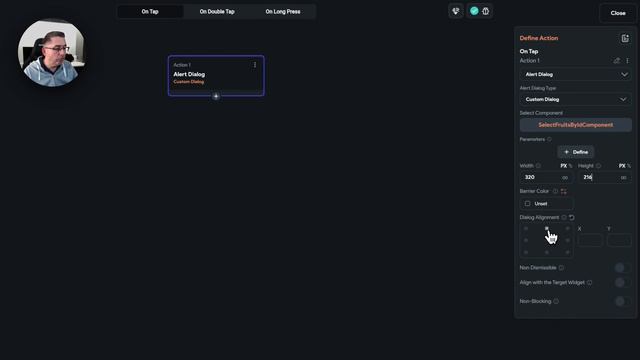Image resolution: width=640 pixels, height=360 pixels.
Task: Click info icon next to Non Dismissible
Action: [561, 268]
